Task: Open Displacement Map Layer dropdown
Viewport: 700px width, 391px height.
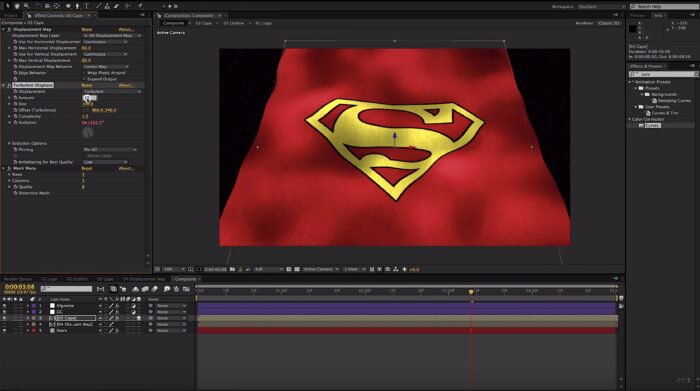Action: tap(112, 35)
